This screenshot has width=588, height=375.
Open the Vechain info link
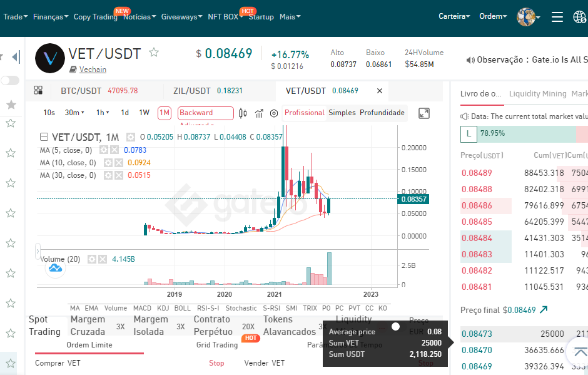93,69
